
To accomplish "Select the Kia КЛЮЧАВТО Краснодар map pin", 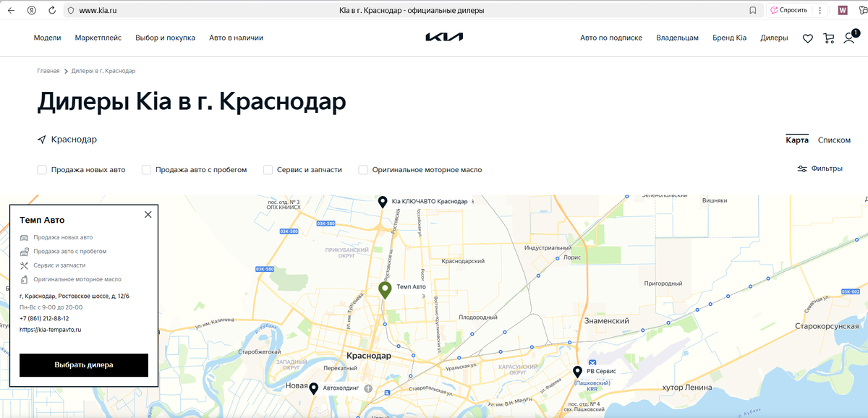I will [383, 202].
